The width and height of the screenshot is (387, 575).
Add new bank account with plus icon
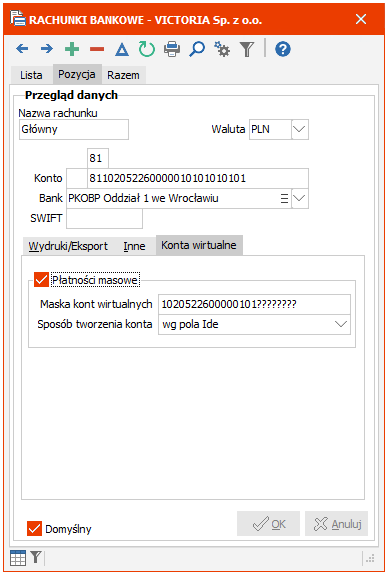coord(72,49)
